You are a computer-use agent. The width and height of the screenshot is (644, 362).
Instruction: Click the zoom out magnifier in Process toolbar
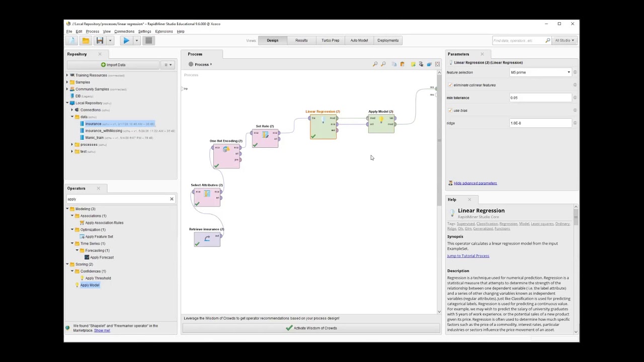tap(383, 64)
